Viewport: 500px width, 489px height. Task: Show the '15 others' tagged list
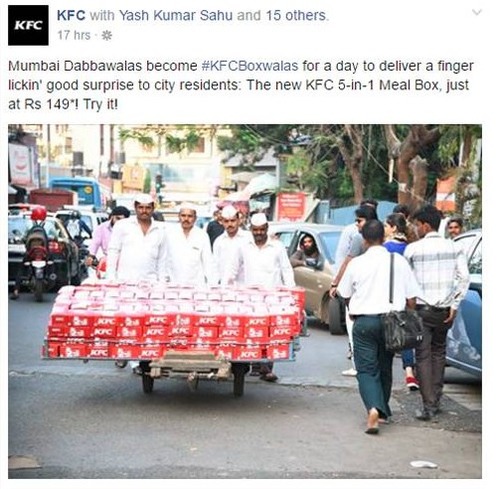296,15
